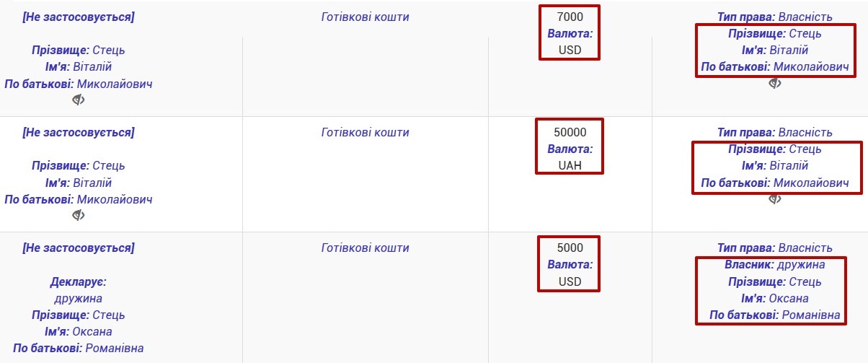Click hidden-eye icon under owner in 7000 USD row
The width and height of the screenshot is (868, 363).
coord(775,84)
